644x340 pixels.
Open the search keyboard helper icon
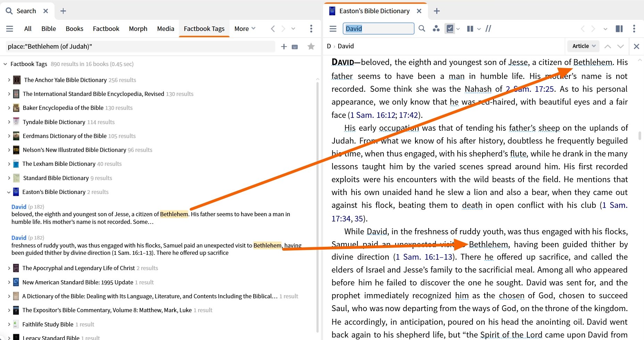(295, 47)
